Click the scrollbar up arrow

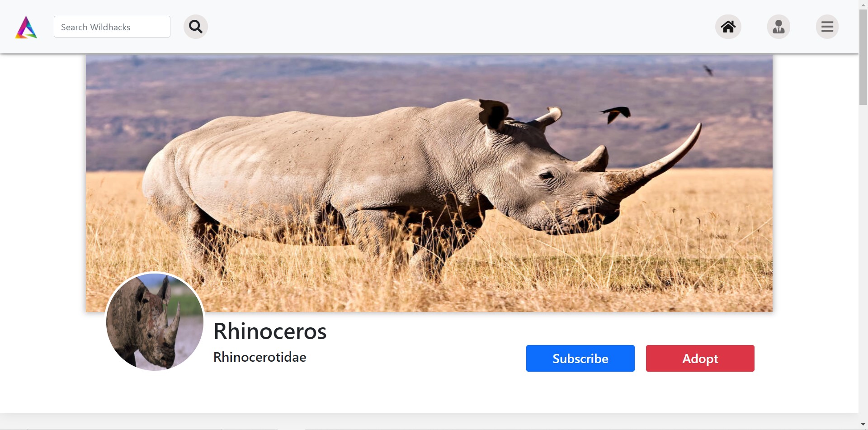point(863,4)
